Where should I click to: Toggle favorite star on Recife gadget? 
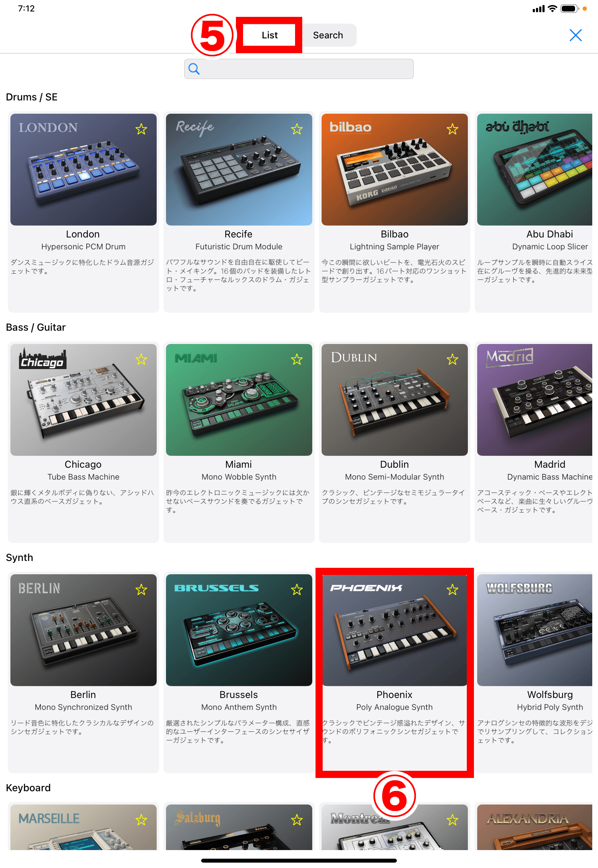coord(297,129)
